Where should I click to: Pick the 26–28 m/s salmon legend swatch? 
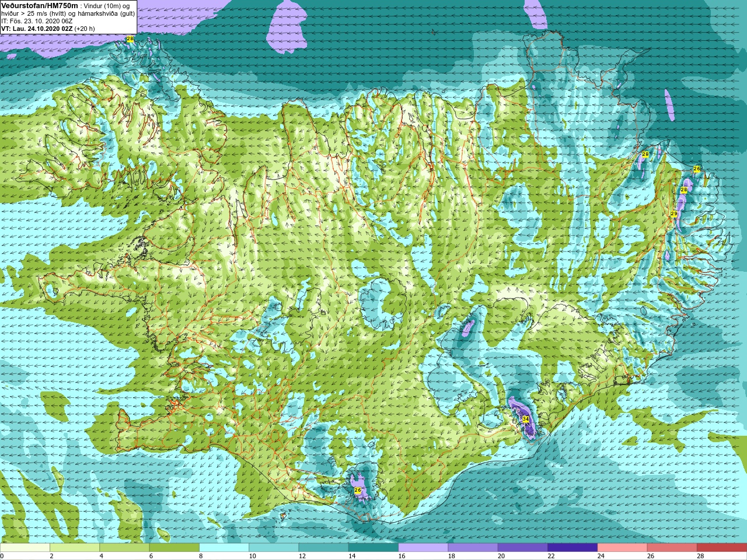click(672, 548)
